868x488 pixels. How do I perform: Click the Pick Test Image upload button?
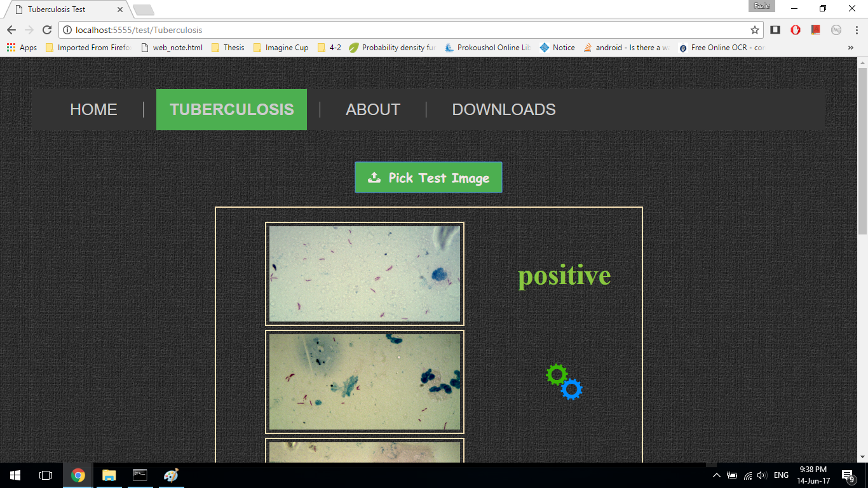click(x=428, y=177)
